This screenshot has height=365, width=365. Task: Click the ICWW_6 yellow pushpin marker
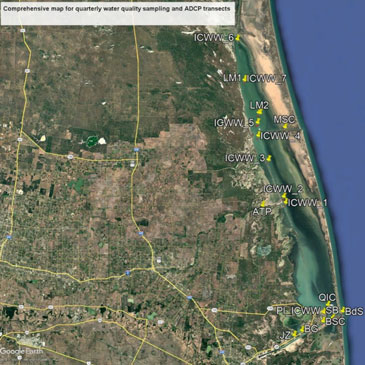(x=237, y=38)
